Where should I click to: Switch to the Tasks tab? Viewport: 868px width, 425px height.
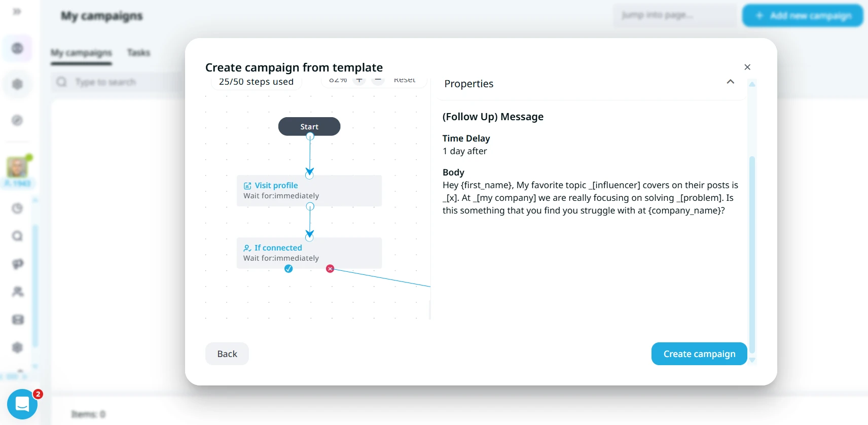pyautogui.click(x=139, y=52)
